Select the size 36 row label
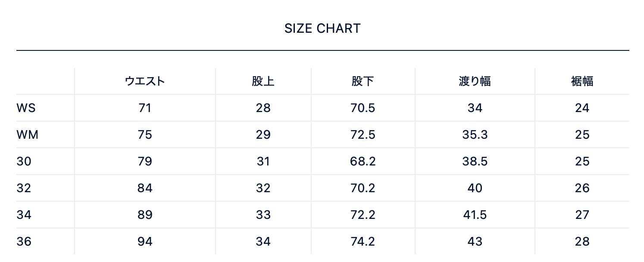The image size is (644, 262). tap(24, 241)
